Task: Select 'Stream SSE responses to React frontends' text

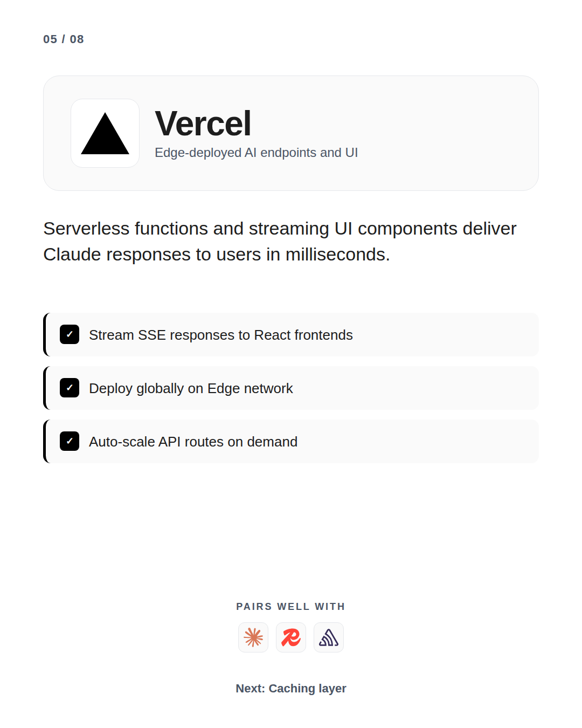Action: (221, 335)
